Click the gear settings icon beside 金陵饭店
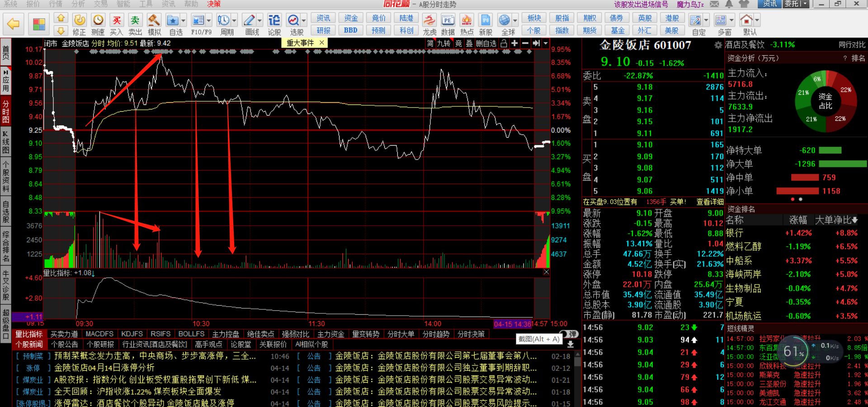868x407 pixels. click(718, 45)
